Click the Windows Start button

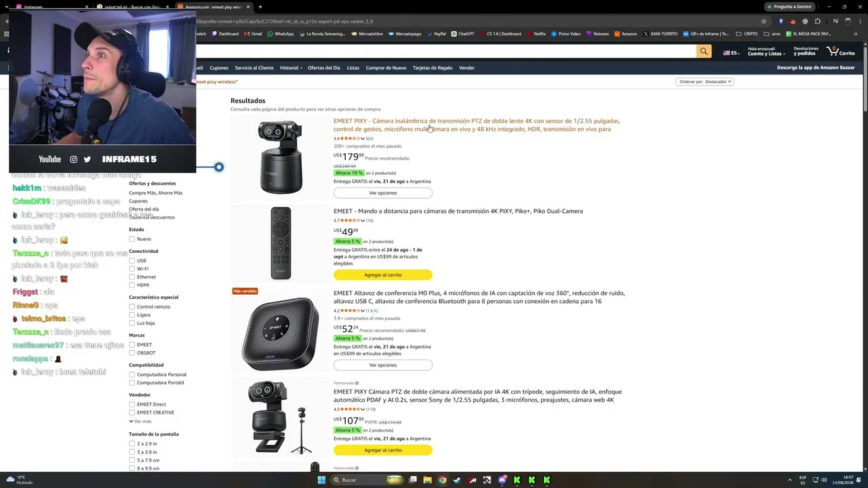[x=321, y=480]
